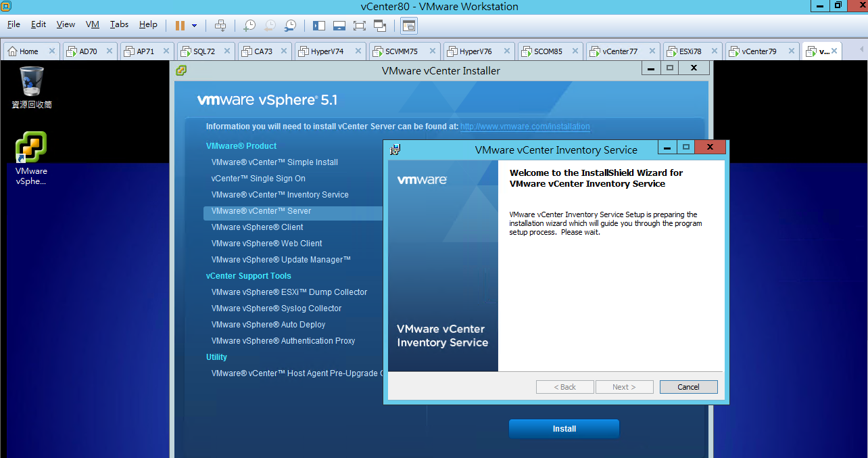The height and width of the screenshot is (458, 868).
Task: Open the File menu
Action: tap(14, 24)
